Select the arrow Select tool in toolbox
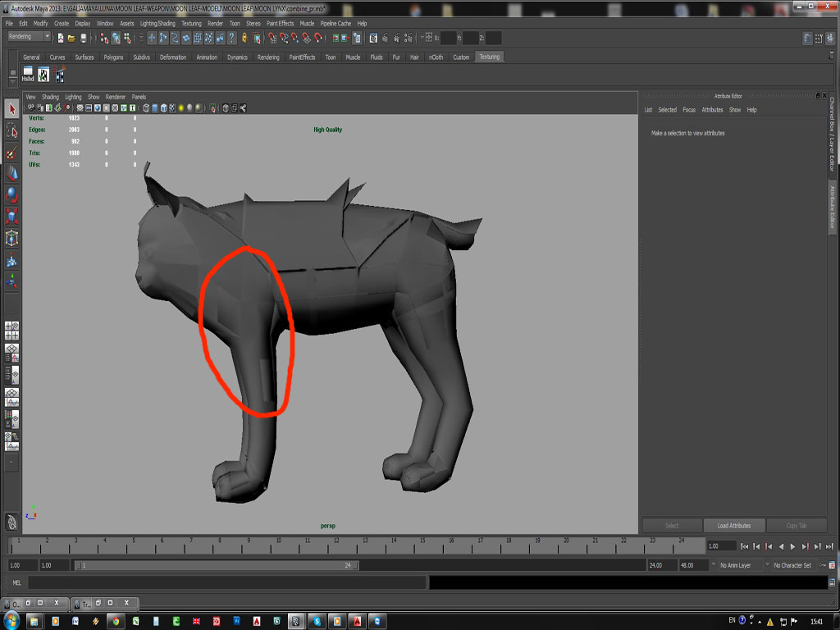Viewport: 840px width, 630px height. pyautogui.click(x=11, y=109)
